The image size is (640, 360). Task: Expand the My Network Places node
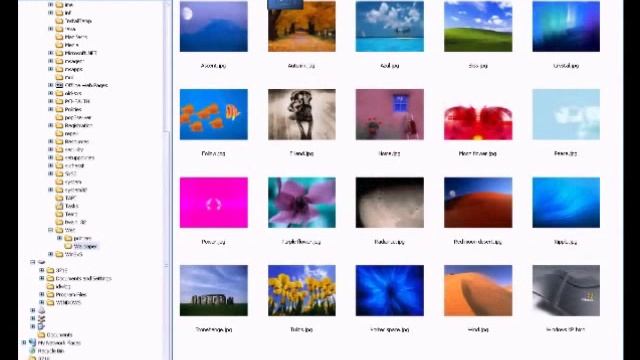(x=24, y=342)
